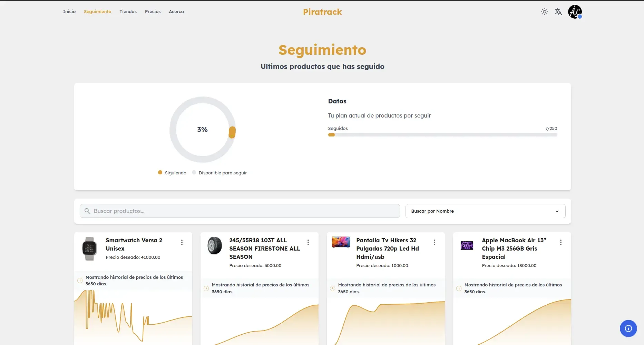Open options menu for Pantalla Tv Hikers

435,242
